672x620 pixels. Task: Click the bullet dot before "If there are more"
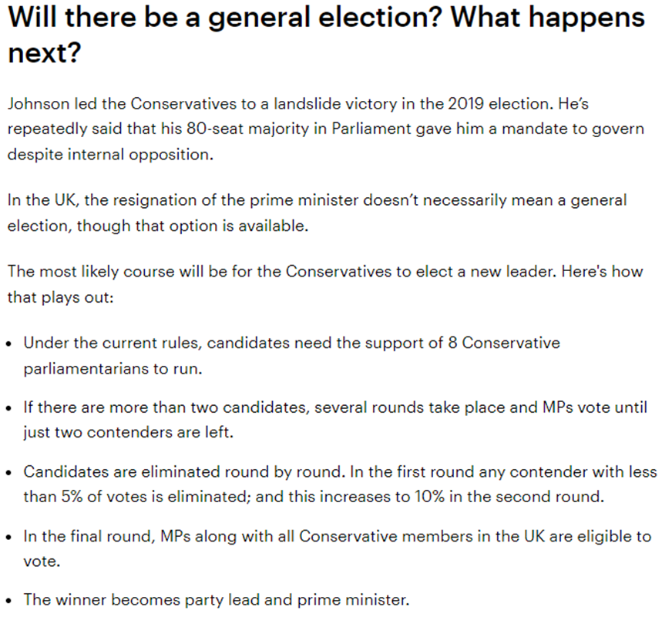[8, 408]
